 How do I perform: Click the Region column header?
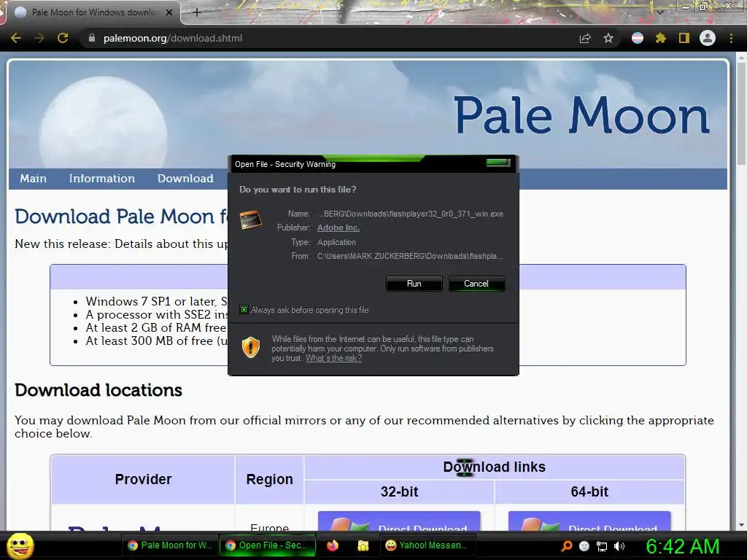click(270, 480)
